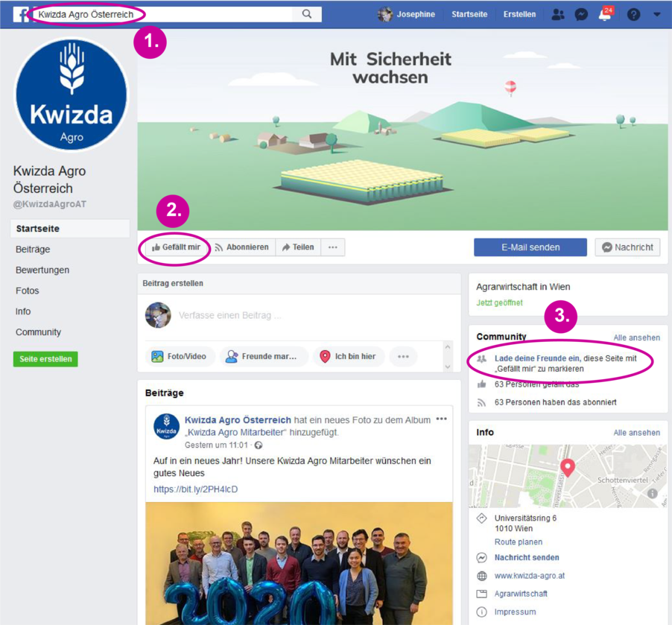
Task: Click @KwizdaAgroAT handle text
Action: pos(50,204)
